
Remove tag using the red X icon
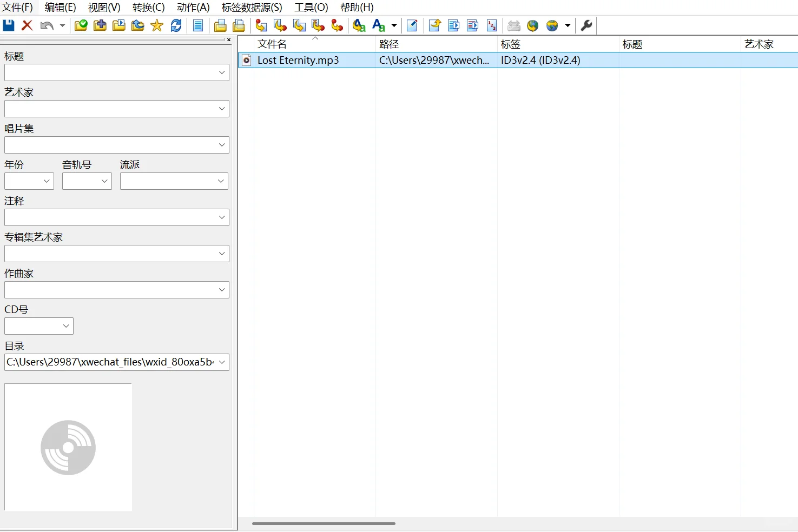point(27,25)
